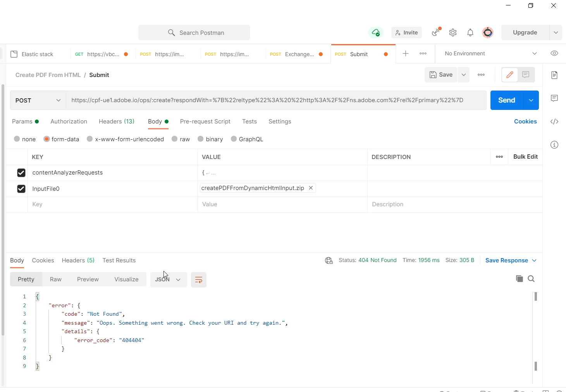
Task: Open the code snippet icon
Action: 554,122
